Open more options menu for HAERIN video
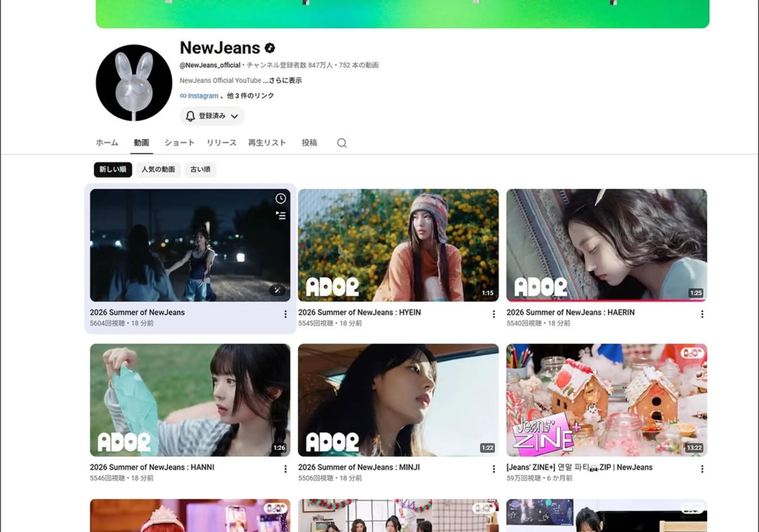Screen dimensions: 759x532 pyautogui.click(x=702, y=314)
